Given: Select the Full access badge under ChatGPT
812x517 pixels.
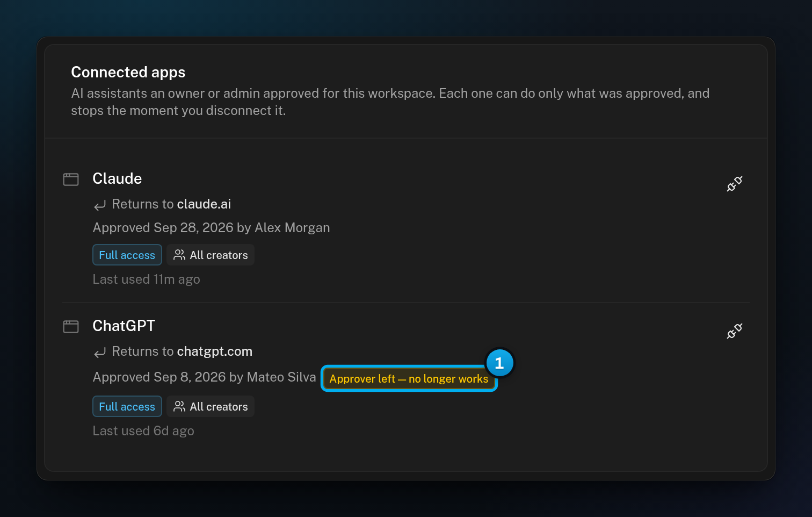Looking at the screenshot, I should click(127, 406).
